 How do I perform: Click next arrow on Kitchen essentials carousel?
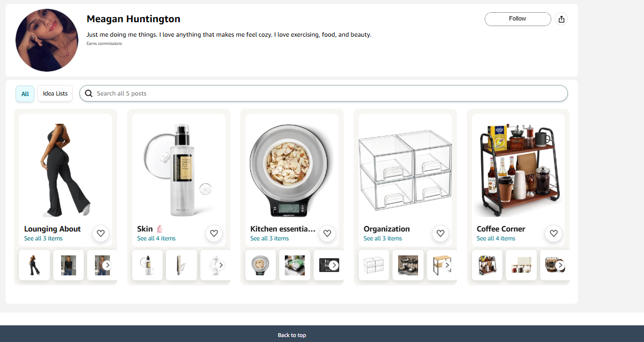334,265
